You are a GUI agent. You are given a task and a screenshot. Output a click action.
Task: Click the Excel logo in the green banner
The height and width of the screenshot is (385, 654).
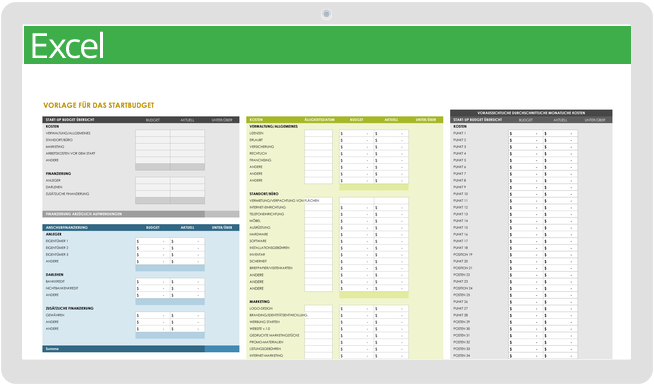[x=67, y=45]
